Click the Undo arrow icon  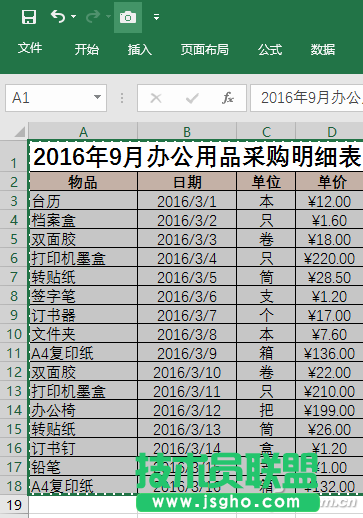[x=58, y=16]
